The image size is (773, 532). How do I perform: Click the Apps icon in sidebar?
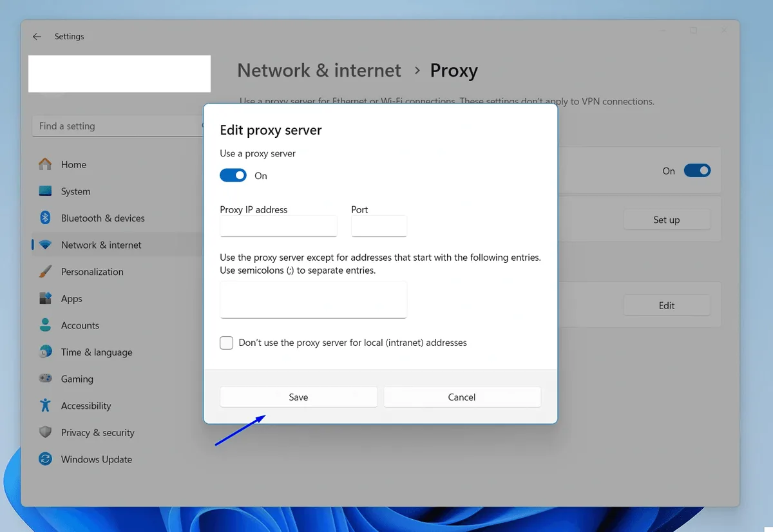point(45,298)
